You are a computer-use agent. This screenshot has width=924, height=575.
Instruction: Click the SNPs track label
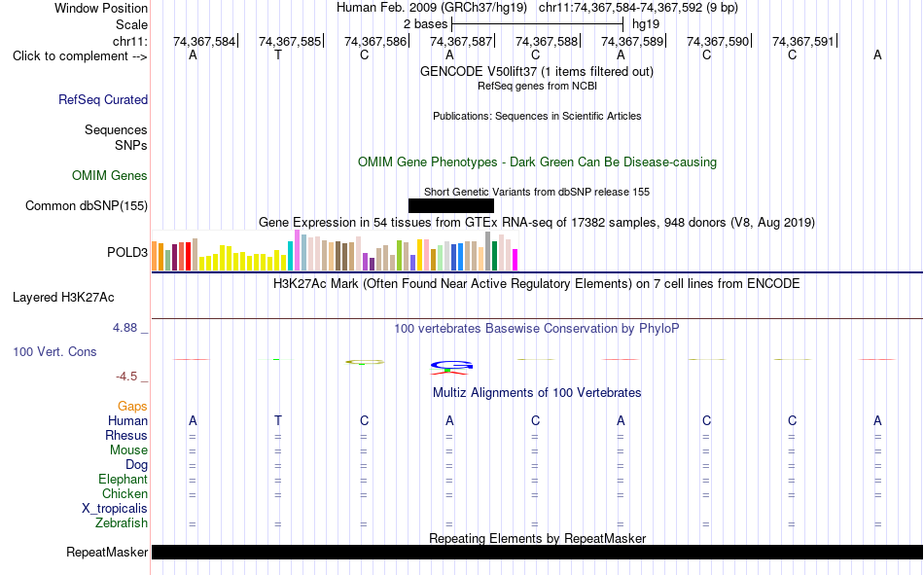pyautogui.click(x=131, y=145)
